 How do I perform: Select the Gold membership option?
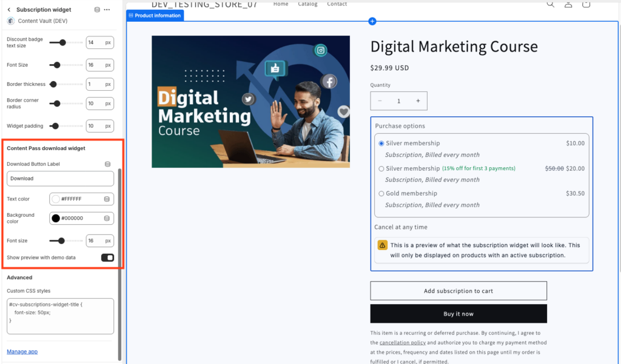coord(381,194)
